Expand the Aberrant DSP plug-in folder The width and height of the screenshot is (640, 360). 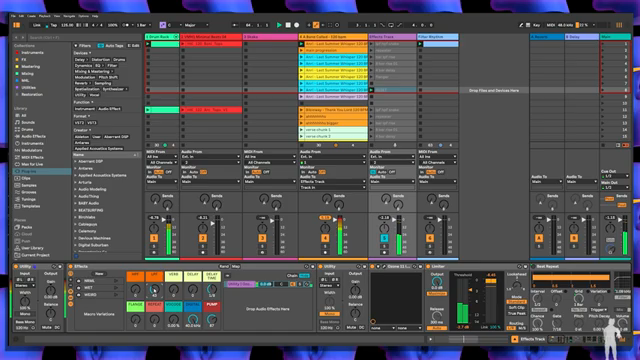click(76, 161)
